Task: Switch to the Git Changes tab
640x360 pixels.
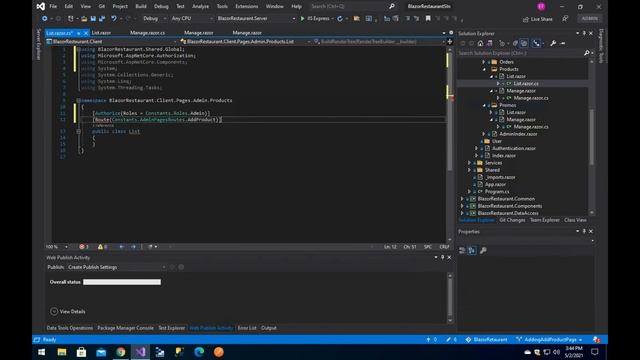Action: [512, 220]
